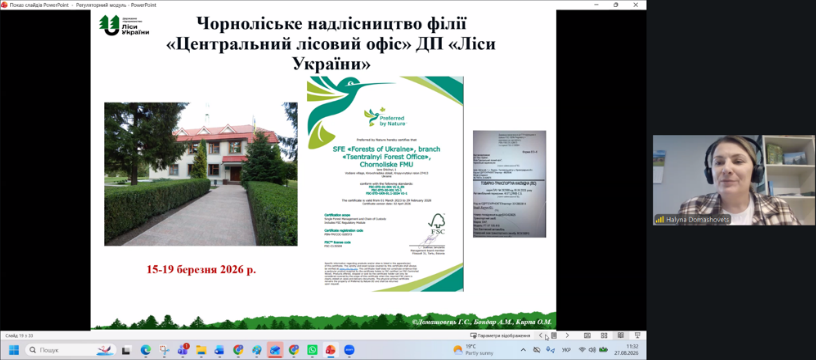Click the building photo on the slide
Image resolution: width=816 pixels, height=360 pixels.
pyautogui.click(x=201, y=174)
